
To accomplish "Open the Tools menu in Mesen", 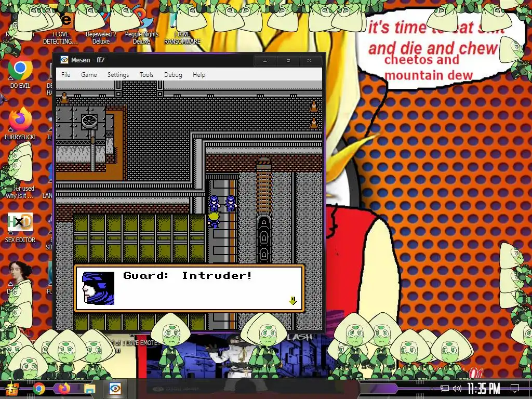I will 147,75.
